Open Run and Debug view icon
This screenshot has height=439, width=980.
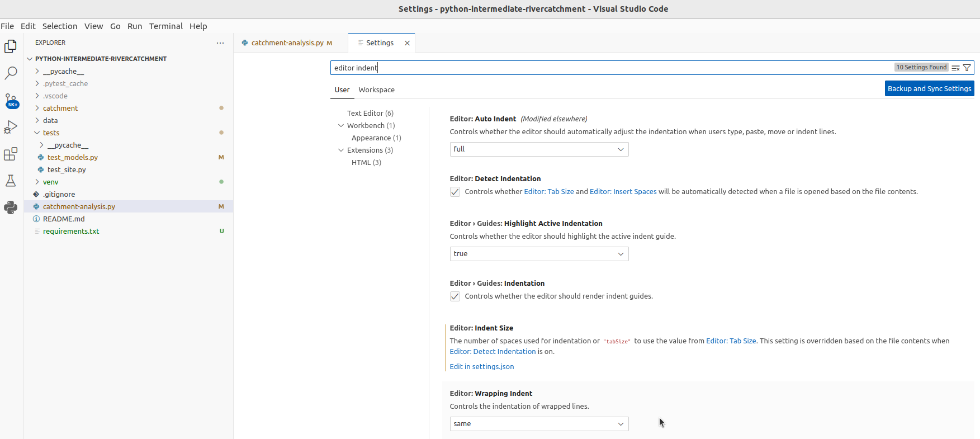click(11, 127)
